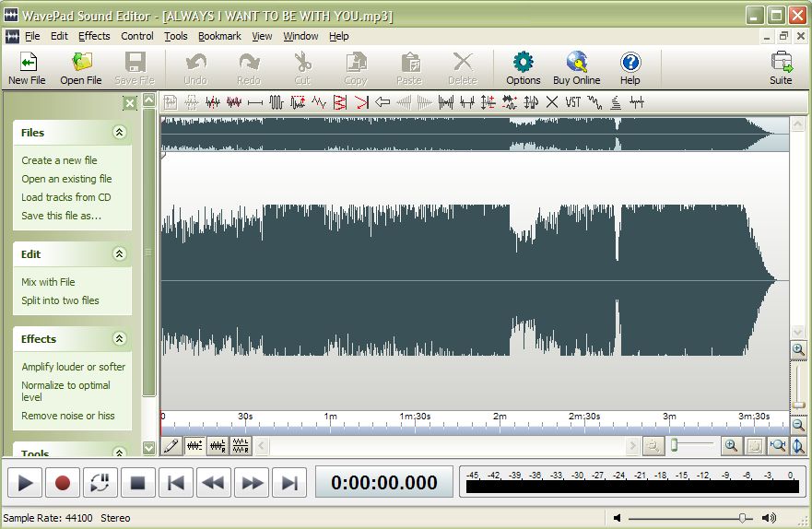Screen dimensions: 812x529
Task: Collapse the Files panel section
Action: coord(119,132)
